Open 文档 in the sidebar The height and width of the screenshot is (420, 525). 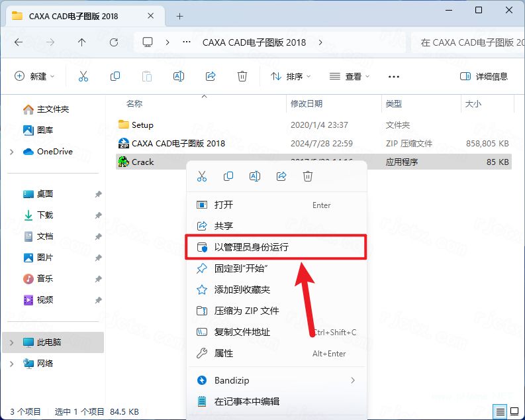click(38, 236)
